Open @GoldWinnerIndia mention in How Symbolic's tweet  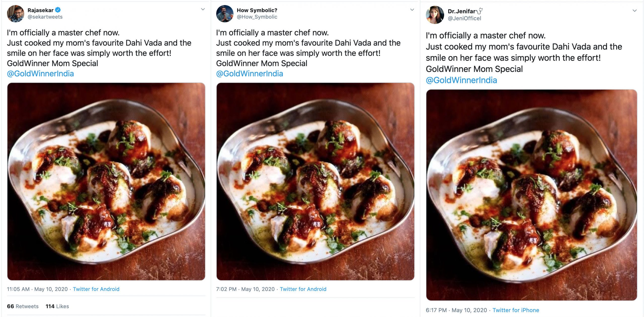click(250, 74)
